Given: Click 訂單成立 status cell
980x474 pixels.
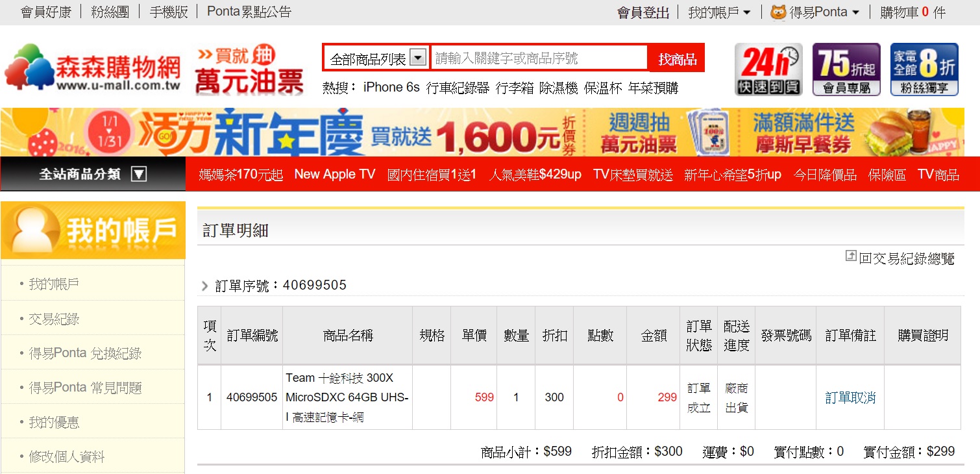Looking at the screenshot, I should coord(699,397).
